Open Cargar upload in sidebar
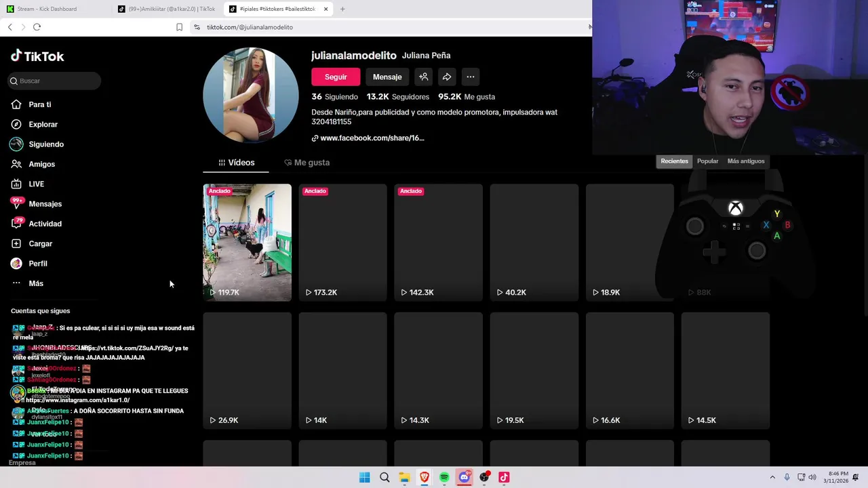 click(x=32, y=243)
